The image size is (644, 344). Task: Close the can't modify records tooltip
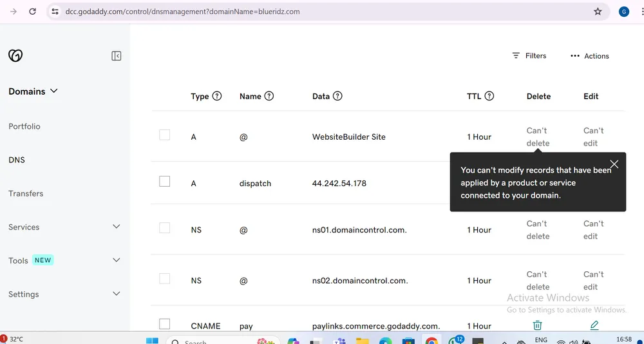click(x=614, y=164)
